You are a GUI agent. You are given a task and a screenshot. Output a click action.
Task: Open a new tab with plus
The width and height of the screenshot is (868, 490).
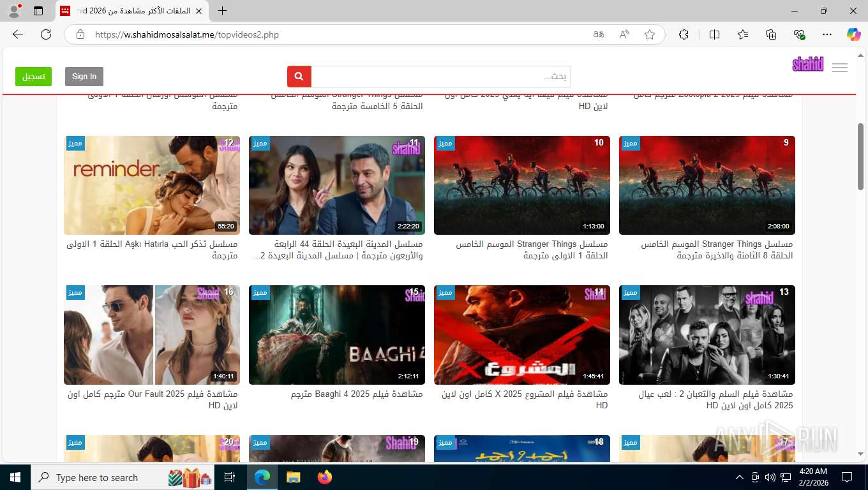tap(222, 11)
